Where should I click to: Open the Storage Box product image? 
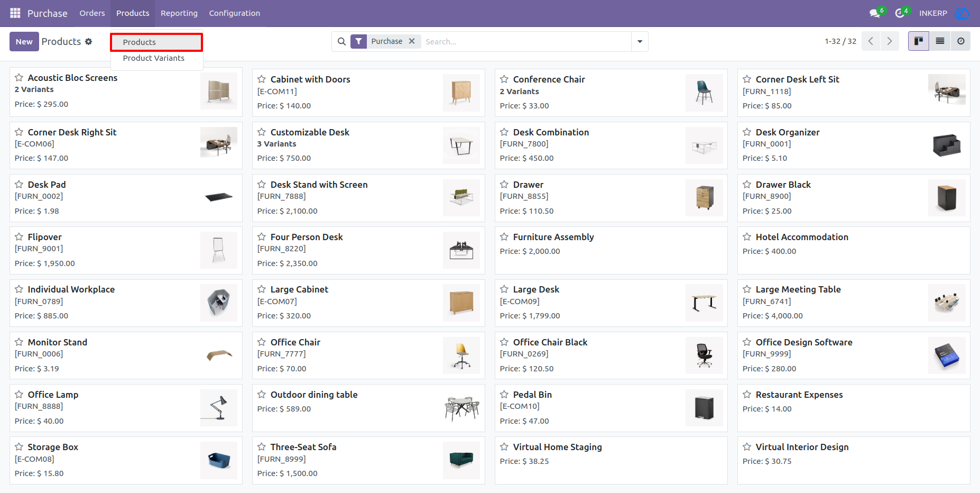(219, 460)
